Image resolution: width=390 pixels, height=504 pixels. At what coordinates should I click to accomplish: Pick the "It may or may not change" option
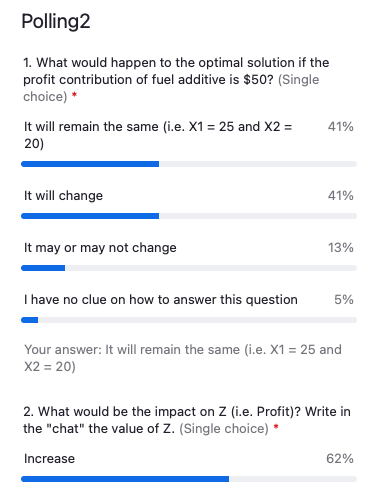pyautogui.click(x=100, y=248)
